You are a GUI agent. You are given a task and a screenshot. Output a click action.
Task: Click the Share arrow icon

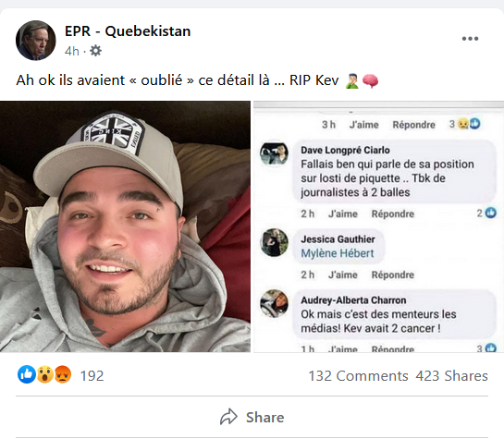[x=228, y=417]
